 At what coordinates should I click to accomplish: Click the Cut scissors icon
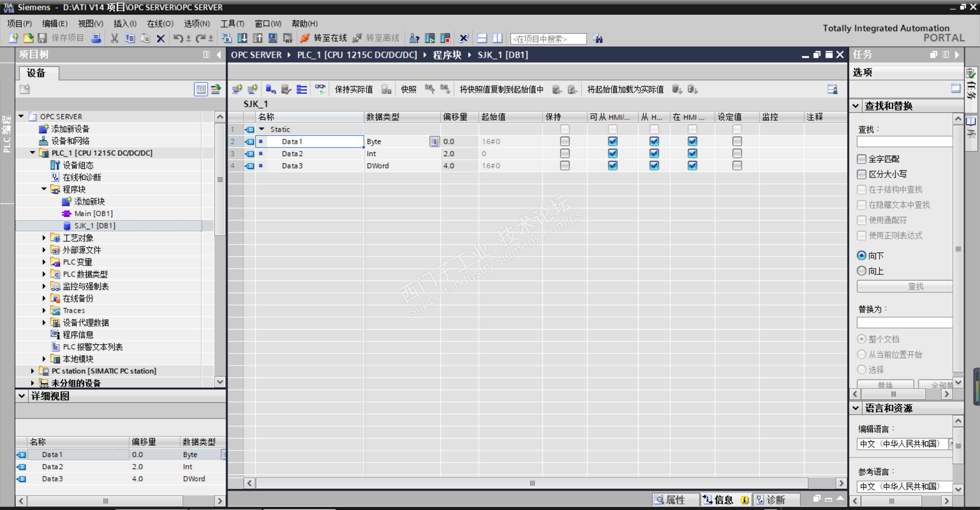[x=115, y=38]
